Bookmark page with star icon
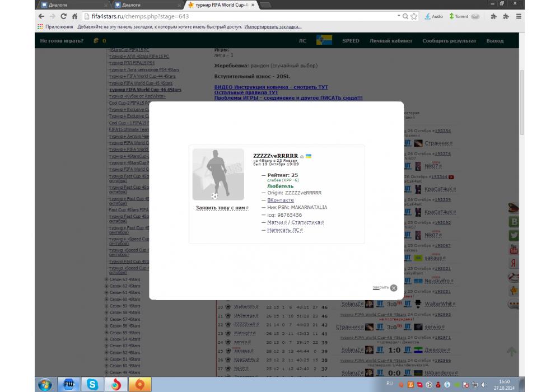Image resolution: width=560 pixels, height=392 pixels. (x=414, y=16)
